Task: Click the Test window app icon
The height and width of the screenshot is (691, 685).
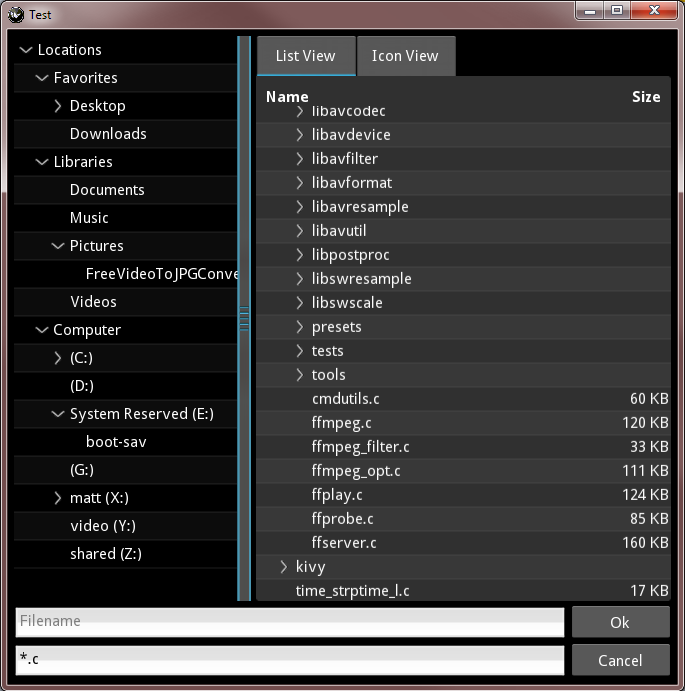Action: click(16, 15)
